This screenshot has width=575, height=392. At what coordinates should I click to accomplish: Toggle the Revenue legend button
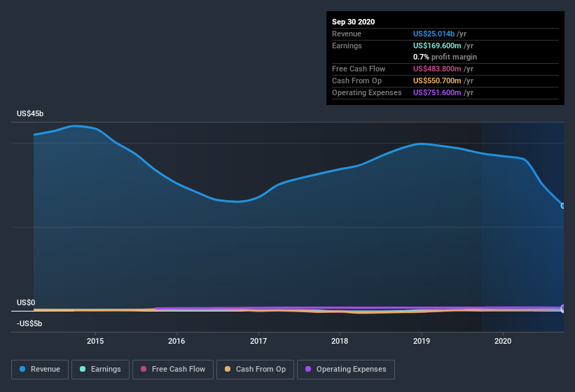pos(40,370)
